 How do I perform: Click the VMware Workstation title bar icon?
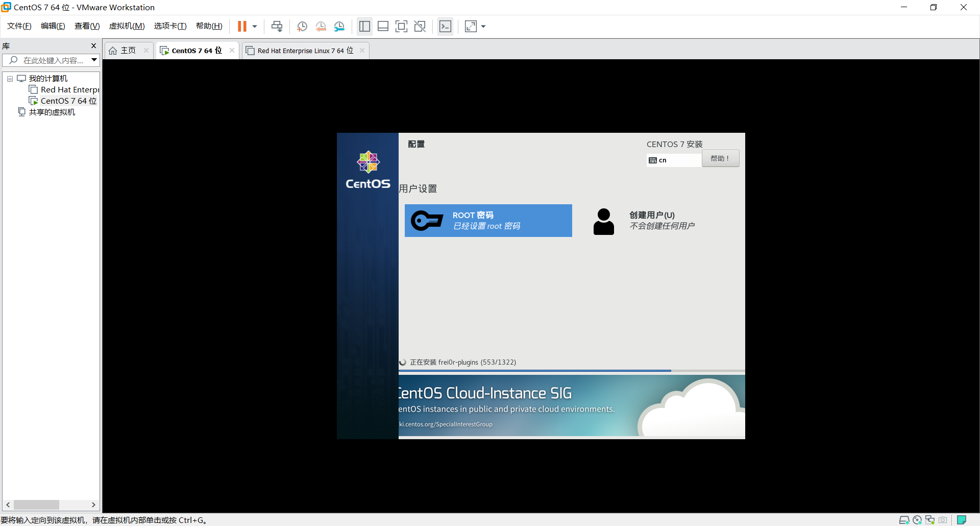(x=6, y=7)
